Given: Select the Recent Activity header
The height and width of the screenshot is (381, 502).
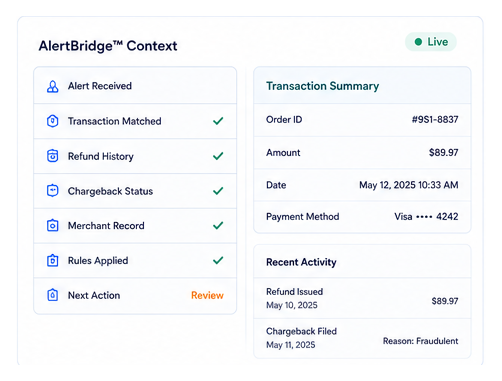Looking at the screenshot, I should (x=301, y=262).
